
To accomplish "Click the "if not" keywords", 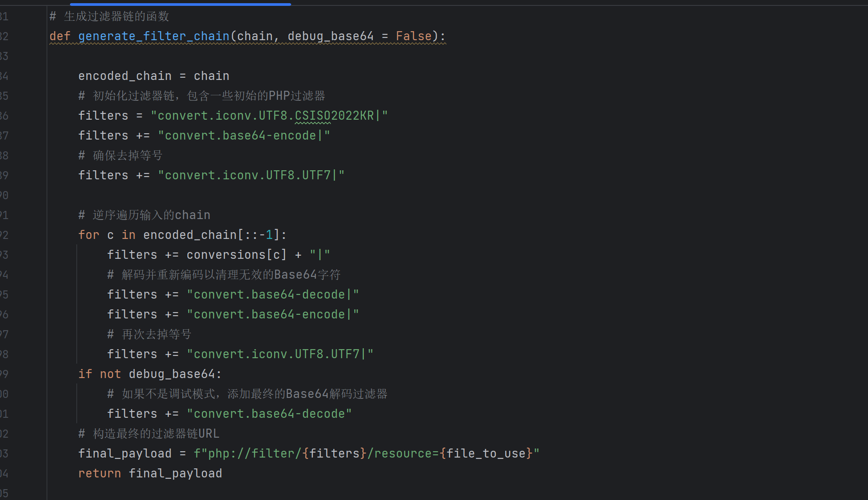I will click(x=99, y=374).
